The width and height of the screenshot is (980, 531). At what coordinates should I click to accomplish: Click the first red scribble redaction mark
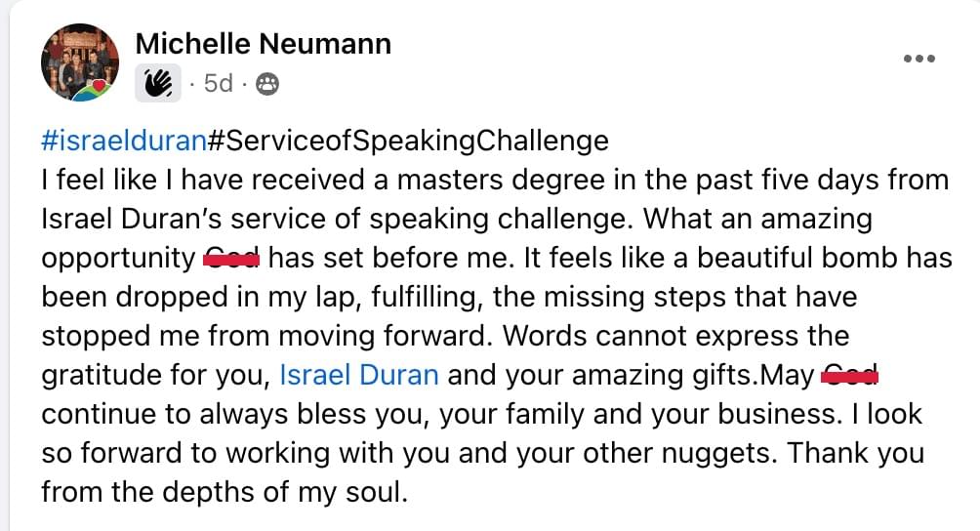(x=231, y=258)
